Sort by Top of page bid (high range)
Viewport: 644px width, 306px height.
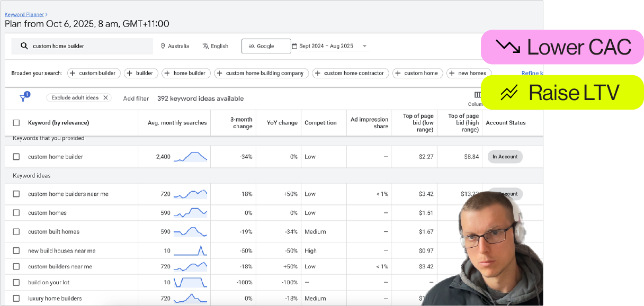click(463, 123)
